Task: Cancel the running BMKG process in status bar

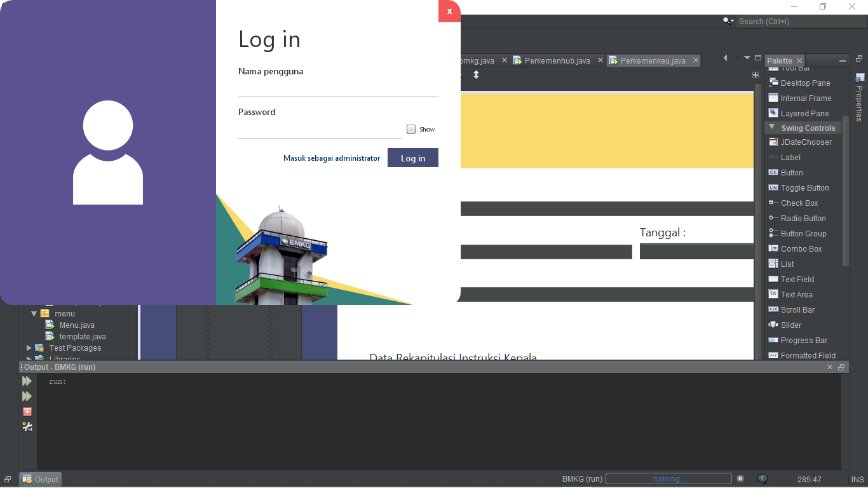Action: (740, 479)
